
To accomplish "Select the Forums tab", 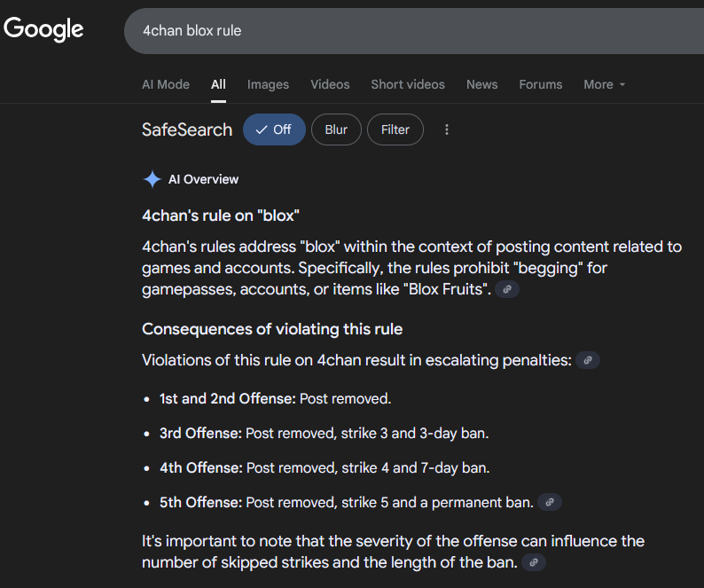I will tap(541, 84).
